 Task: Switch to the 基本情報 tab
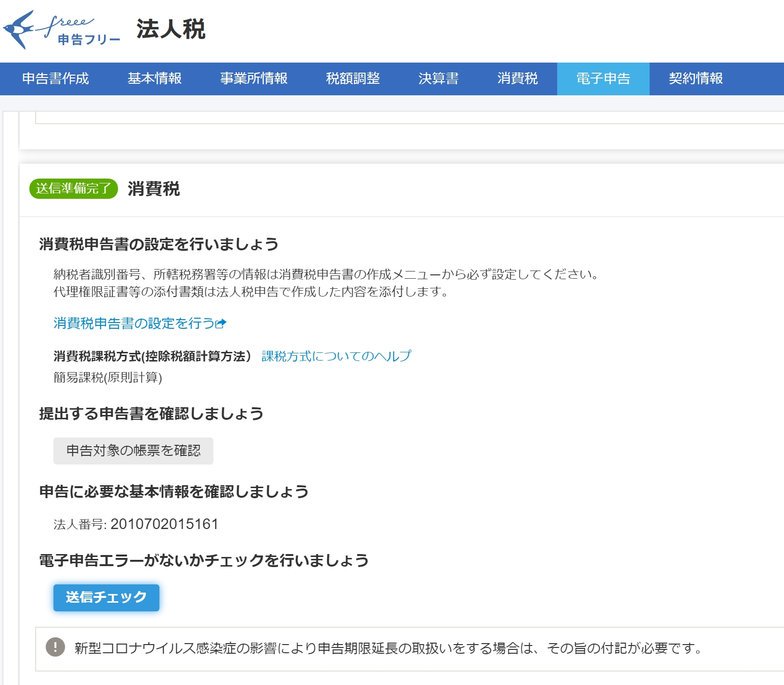pyautogui.click(x=154, y=78)
